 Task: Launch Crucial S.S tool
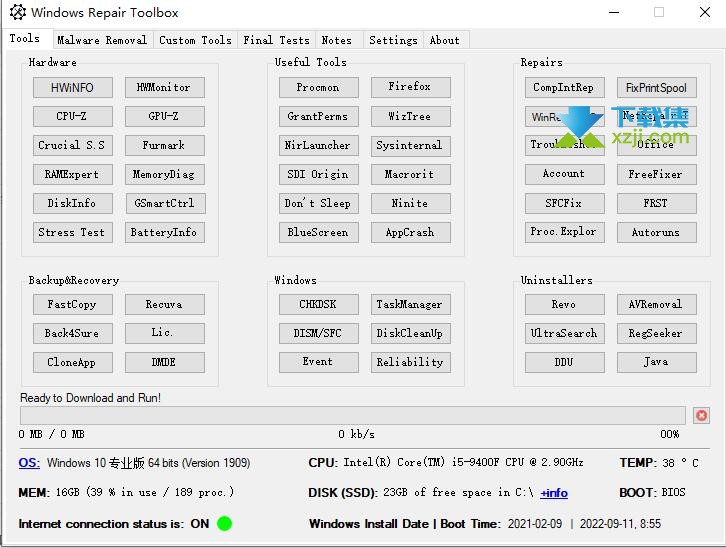pyautogui.click(x=73, y=145)
